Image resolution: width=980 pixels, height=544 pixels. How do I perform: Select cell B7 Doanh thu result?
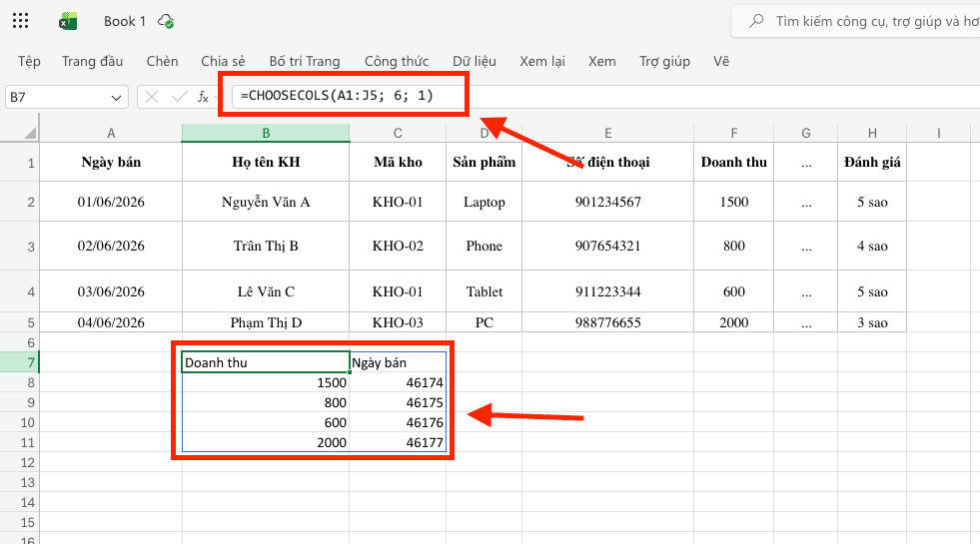point(266,362)
